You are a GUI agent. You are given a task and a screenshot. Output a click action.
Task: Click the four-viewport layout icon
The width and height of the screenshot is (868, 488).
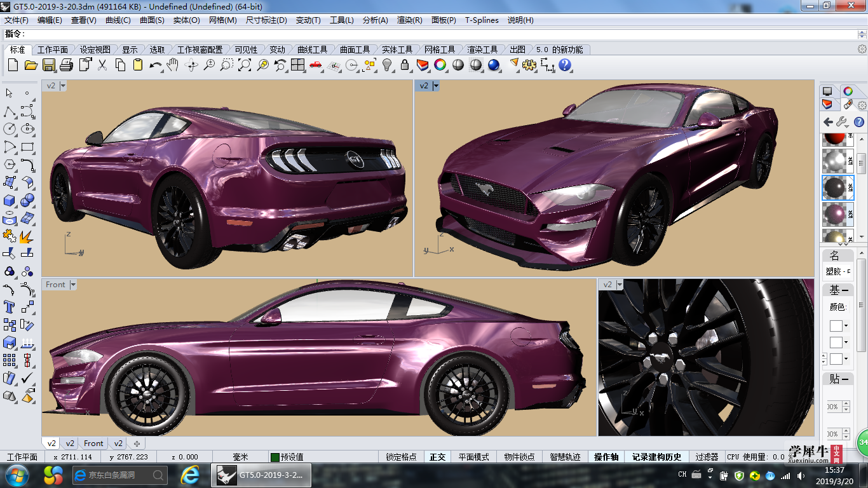click(x=298, y=65)
